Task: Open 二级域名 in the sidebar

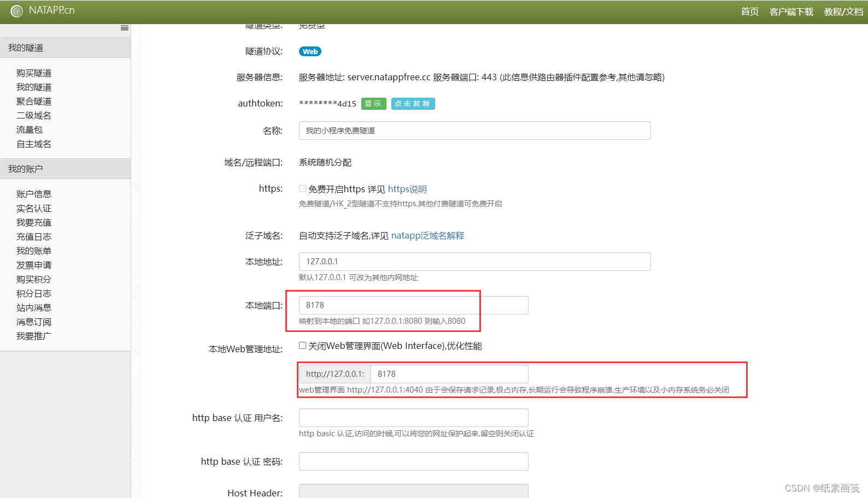Action: [x=34, y=116]
